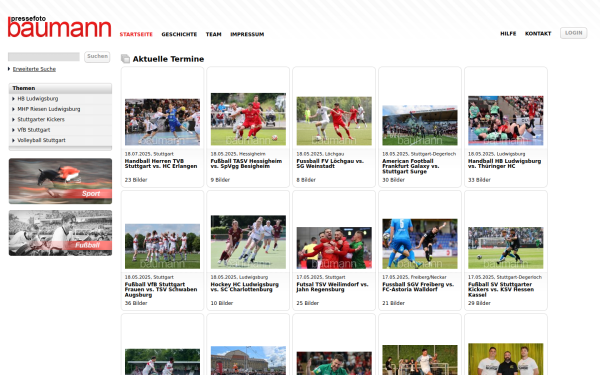
Task: Click the '10 Bilder' count text
Action: coord(222,303)
